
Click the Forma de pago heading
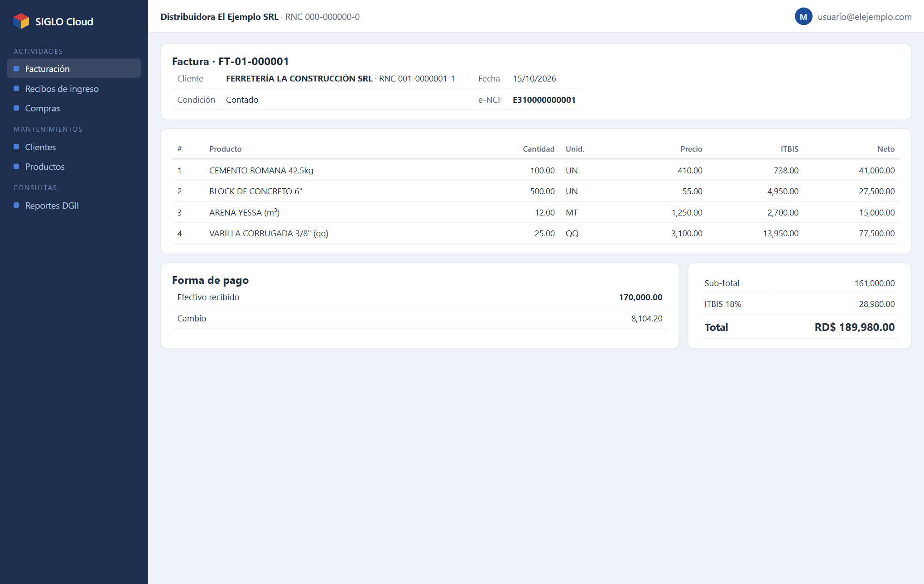tap(210, 280)
